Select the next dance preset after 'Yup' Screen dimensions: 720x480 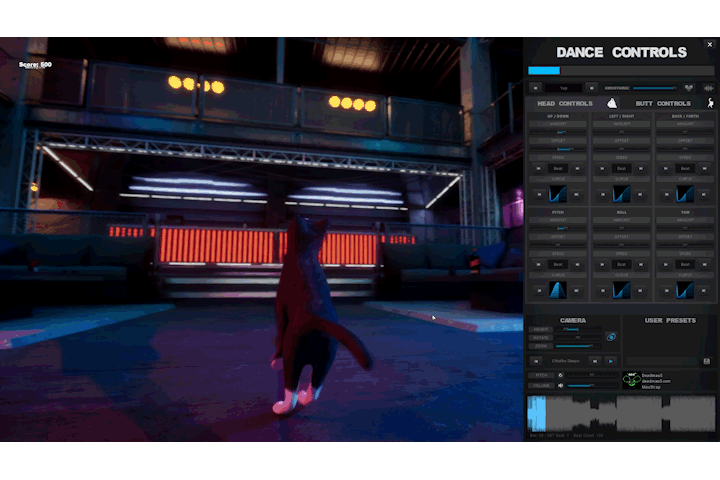click(x=592, y=88)
